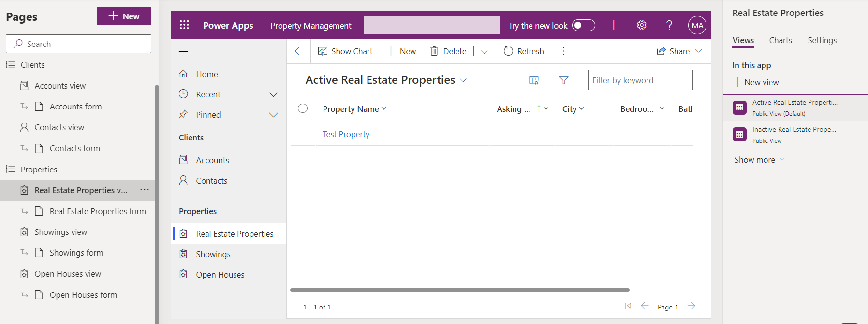Open the Share dropdown chevron
The image size is (868, 324).
click(x=698, y=51)
